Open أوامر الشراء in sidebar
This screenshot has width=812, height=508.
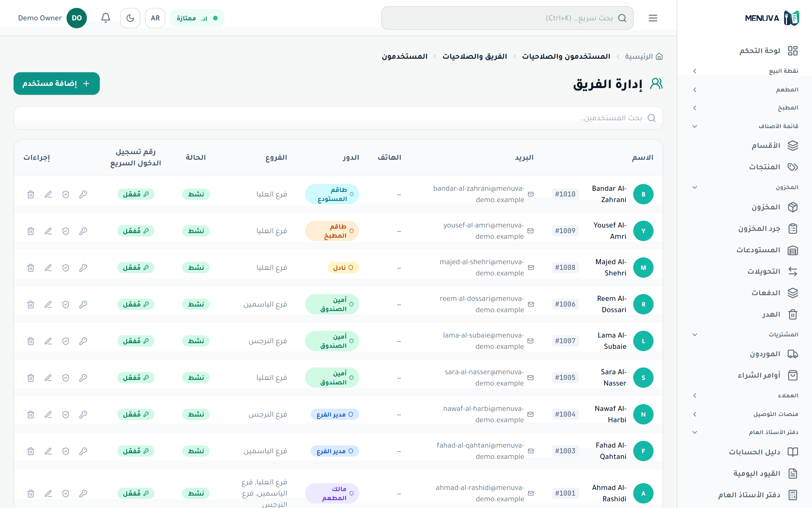tap(745, 375)
